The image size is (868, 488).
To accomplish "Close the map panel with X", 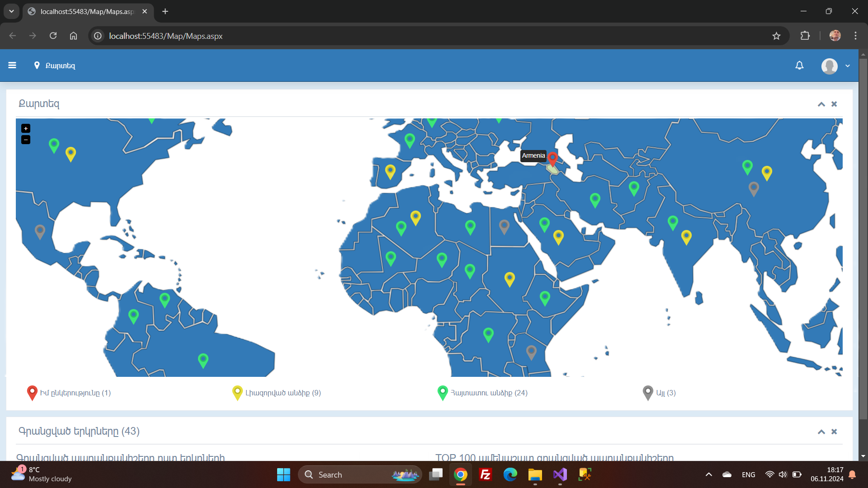I will pyautogui.click(x=834, y=104).
